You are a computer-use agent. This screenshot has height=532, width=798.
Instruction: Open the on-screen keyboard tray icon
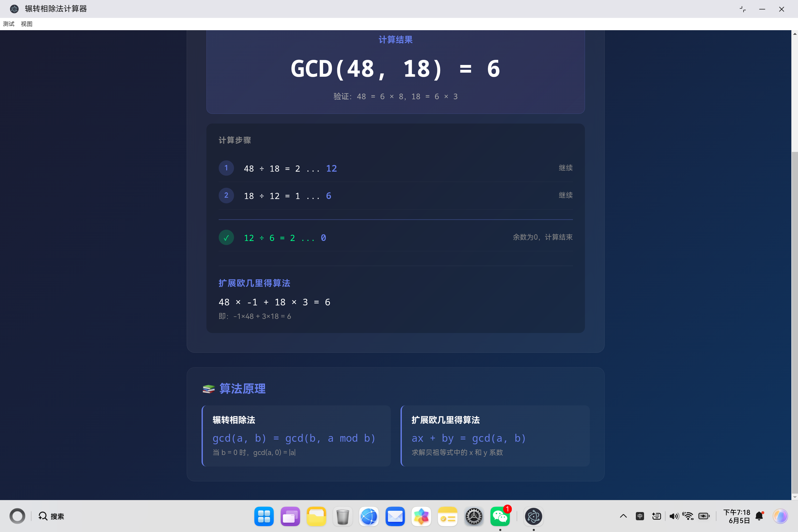point(657,516)
